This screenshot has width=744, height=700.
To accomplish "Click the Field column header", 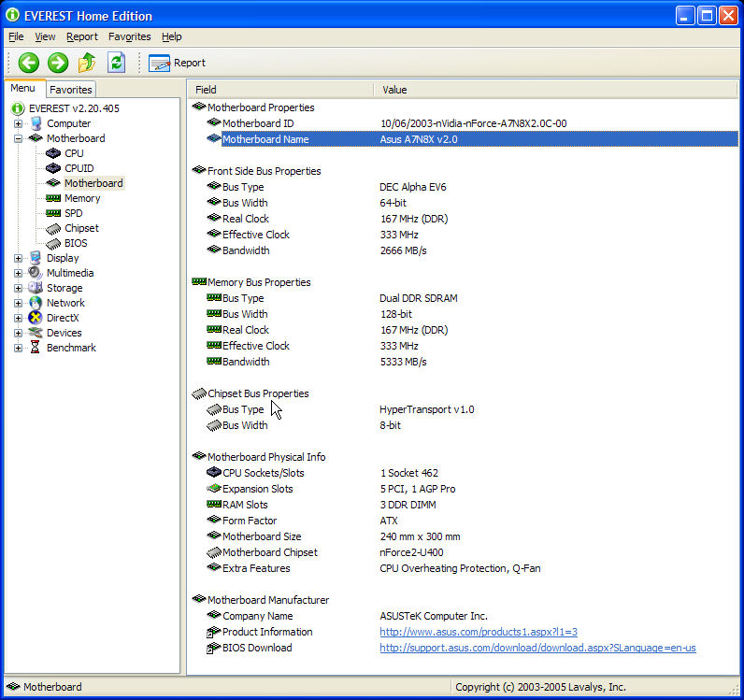I will pos(281,90).
